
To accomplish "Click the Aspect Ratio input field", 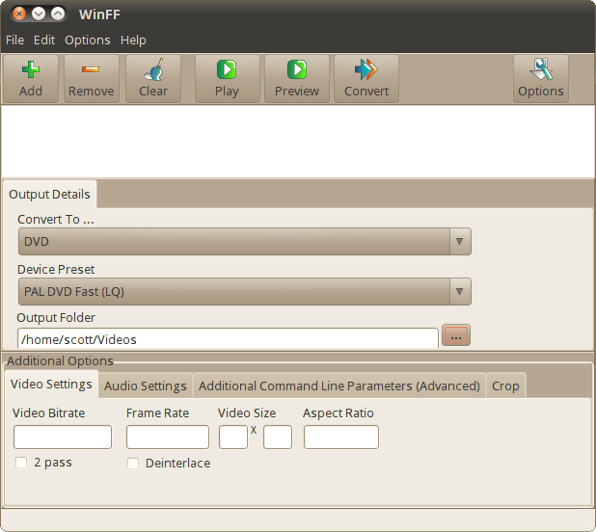I will click(341, 437).
